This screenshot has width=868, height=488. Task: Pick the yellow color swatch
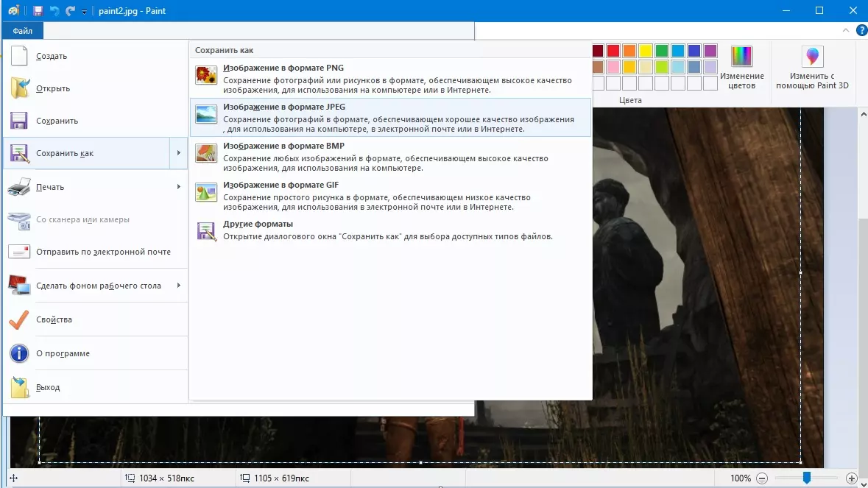[x=645, y=51]
